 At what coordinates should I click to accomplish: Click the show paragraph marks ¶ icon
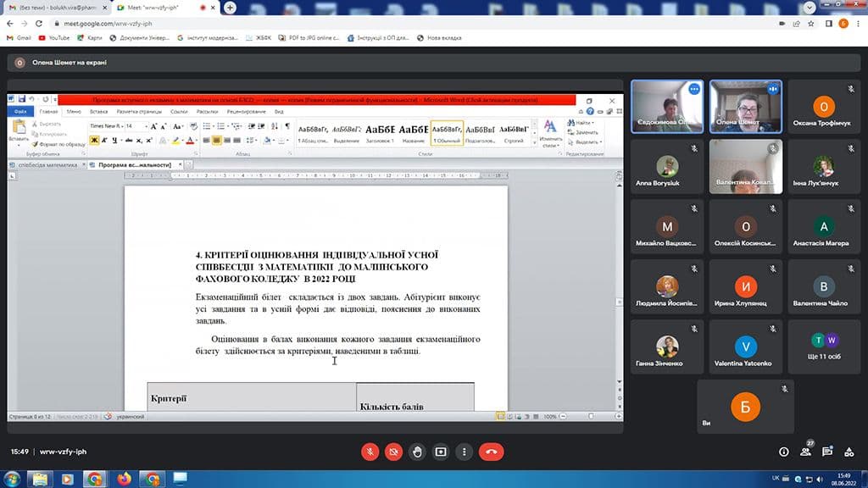(287, 127)
